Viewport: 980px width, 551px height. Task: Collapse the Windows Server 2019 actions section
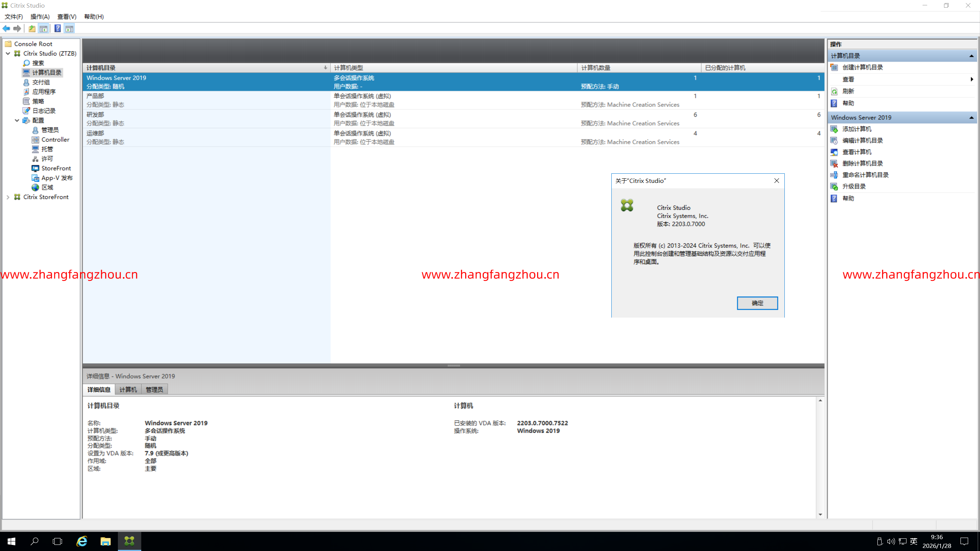[x=971, y=118]
